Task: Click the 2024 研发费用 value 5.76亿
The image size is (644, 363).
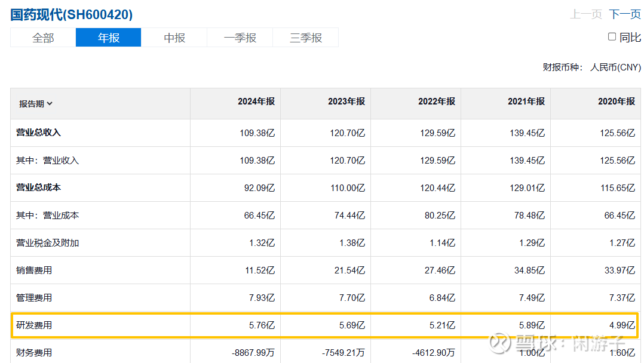Action: tap(262, 325)
